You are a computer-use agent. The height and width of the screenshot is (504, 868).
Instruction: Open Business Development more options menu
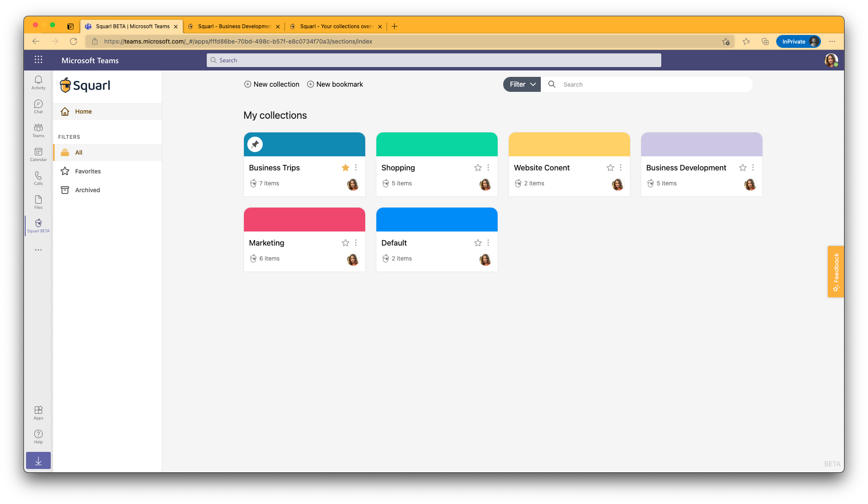(x=753, y=168)
